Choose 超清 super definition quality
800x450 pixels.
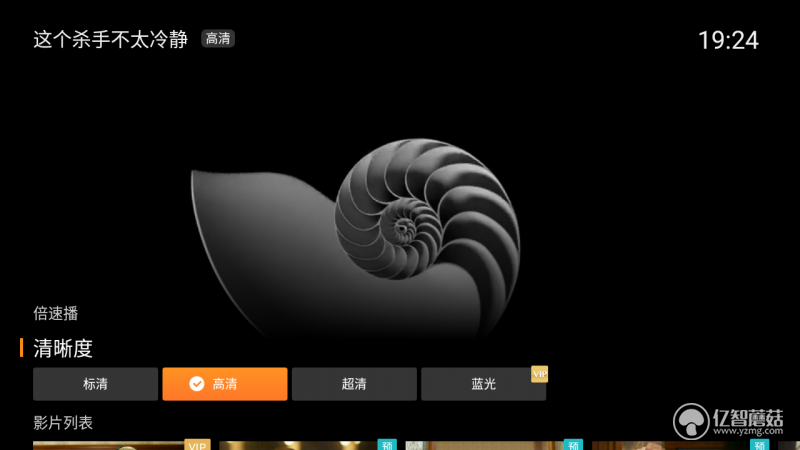point(354,384)
